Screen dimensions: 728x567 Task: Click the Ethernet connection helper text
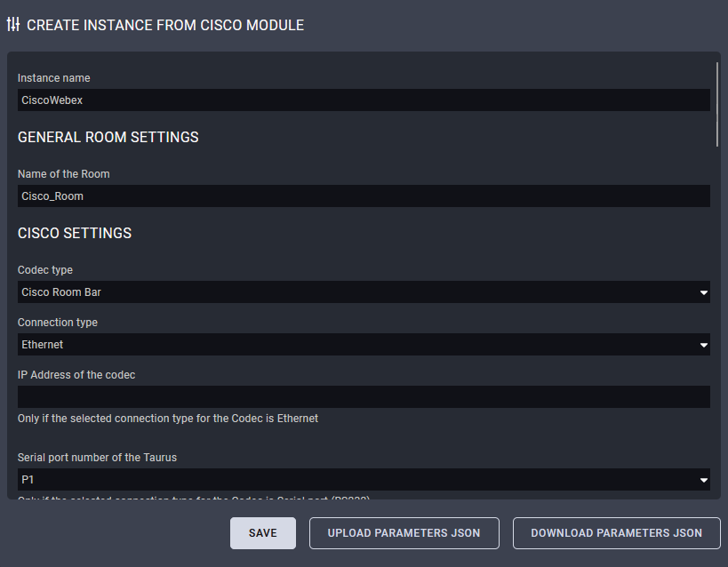pyautogui.click(x=168, y=418)
